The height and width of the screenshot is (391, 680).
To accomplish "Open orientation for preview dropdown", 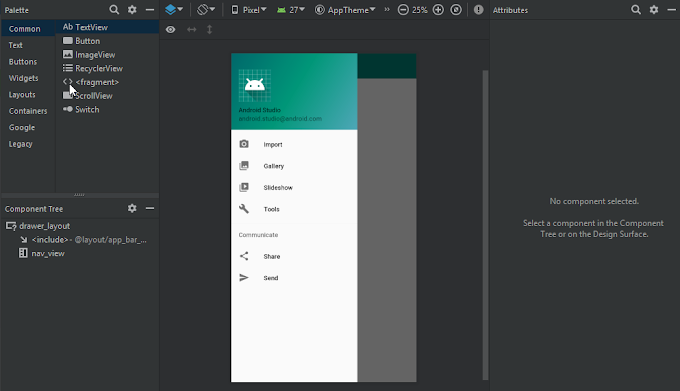I will 206,10.
